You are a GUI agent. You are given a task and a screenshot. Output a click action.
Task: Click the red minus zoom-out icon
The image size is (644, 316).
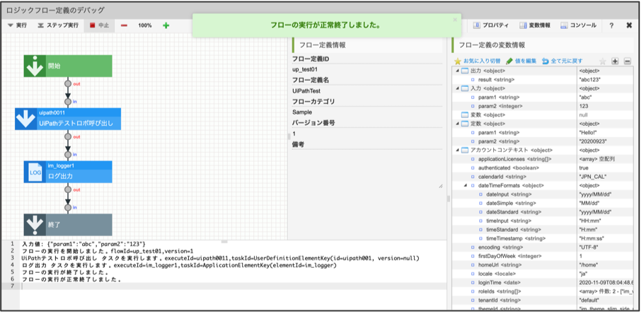(124, 25)
